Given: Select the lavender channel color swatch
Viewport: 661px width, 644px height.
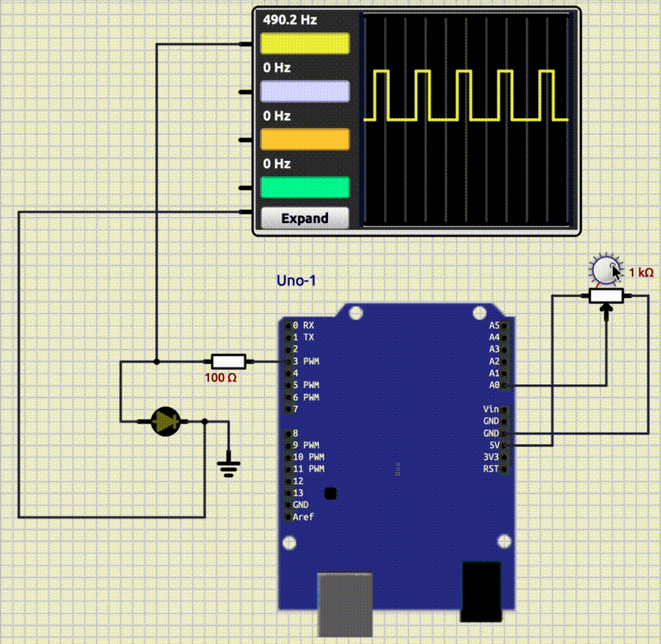Looking at the screenshot, I should click(x=305, y=91).
